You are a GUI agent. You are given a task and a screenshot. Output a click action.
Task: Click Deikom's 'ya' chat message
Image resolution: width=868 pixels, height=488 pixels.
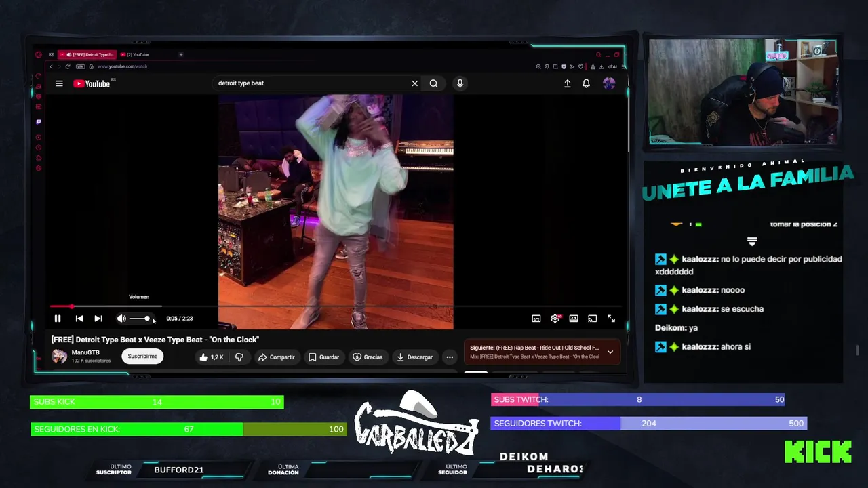[676, 328]
